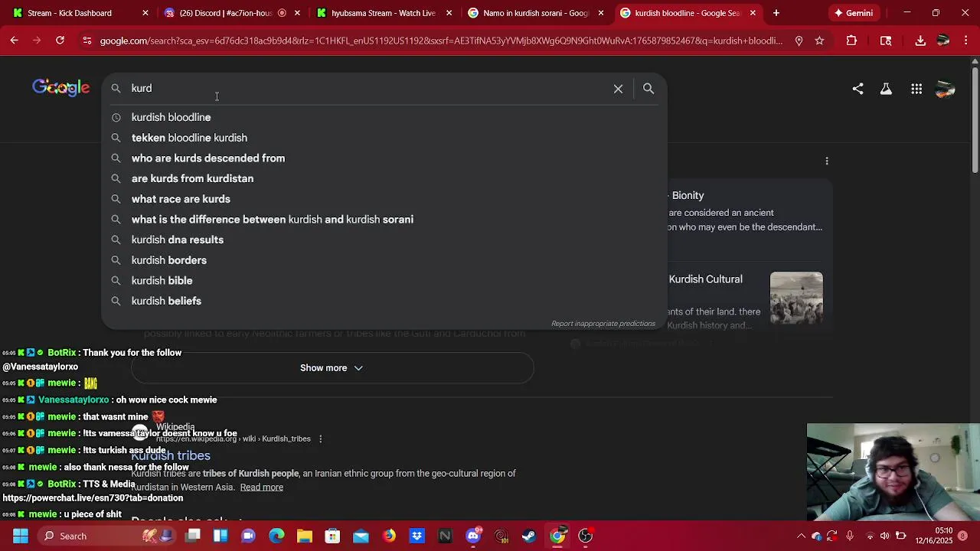
Task: Show hidden system tray icons
Action: 801,536
